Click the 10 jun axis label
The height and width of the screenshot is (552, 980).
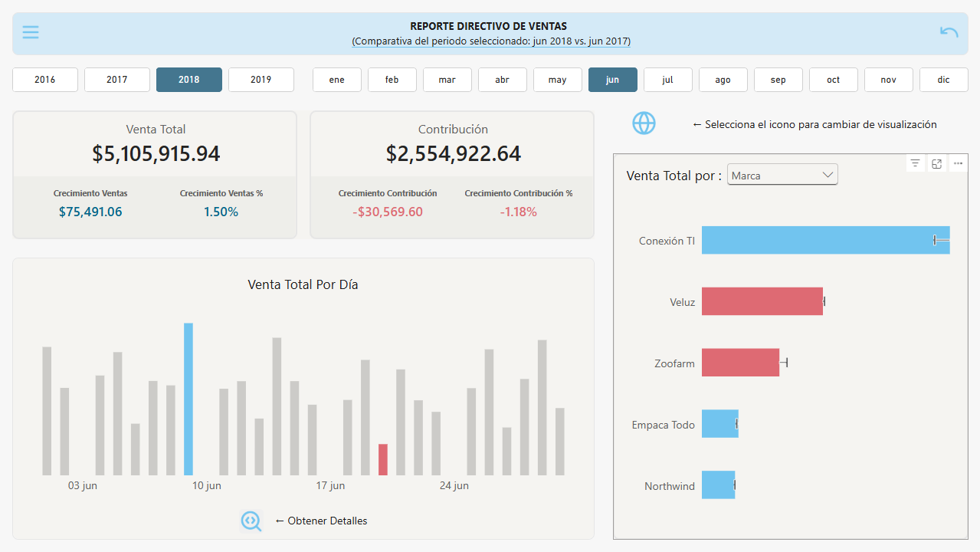coord(207,485)
